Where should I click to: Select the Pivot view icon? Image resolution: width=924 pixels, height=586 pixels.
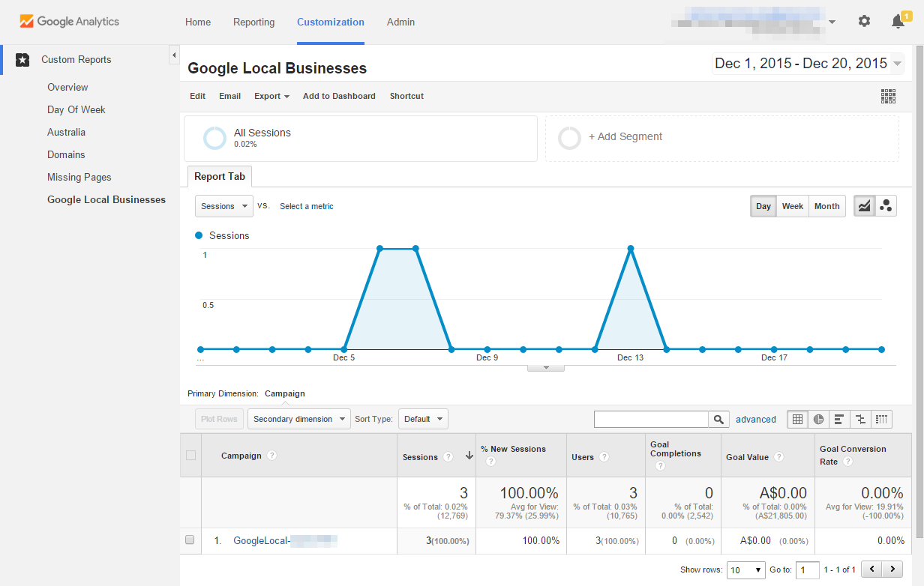pyautogui.click(x=882, y=420)
